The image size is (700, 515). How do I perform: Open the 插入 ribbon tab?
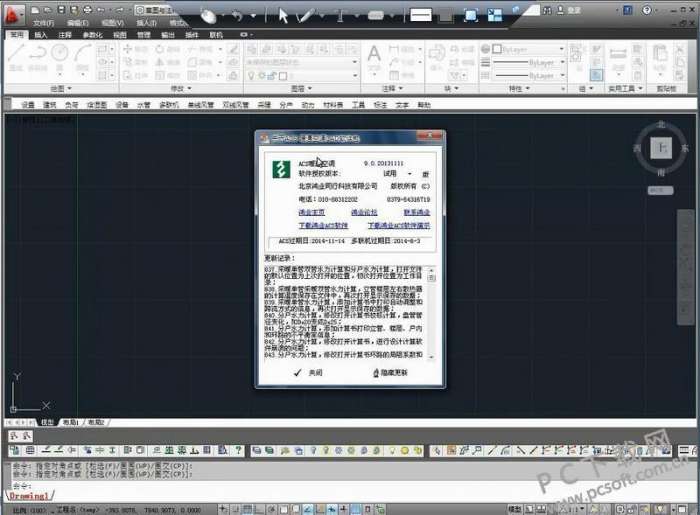tap(41, 34)
